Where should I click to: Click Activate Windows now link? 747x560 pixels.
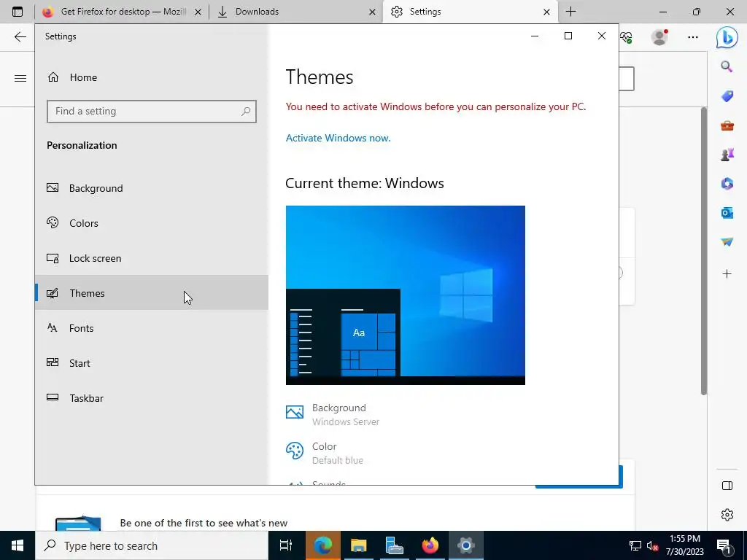coord(338,138)
